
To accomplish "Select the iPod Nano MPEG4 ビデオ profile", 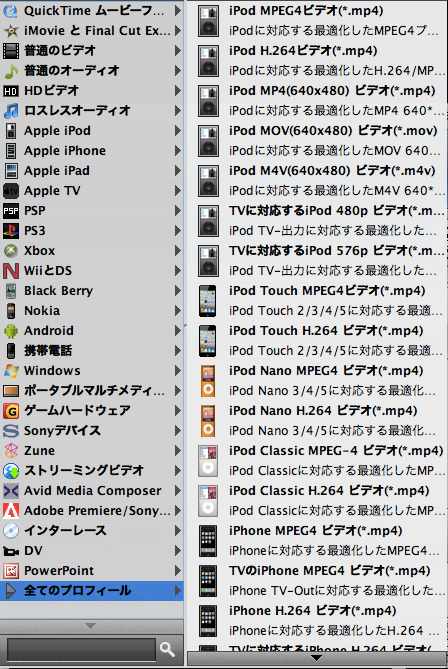I will coord(318,381).
